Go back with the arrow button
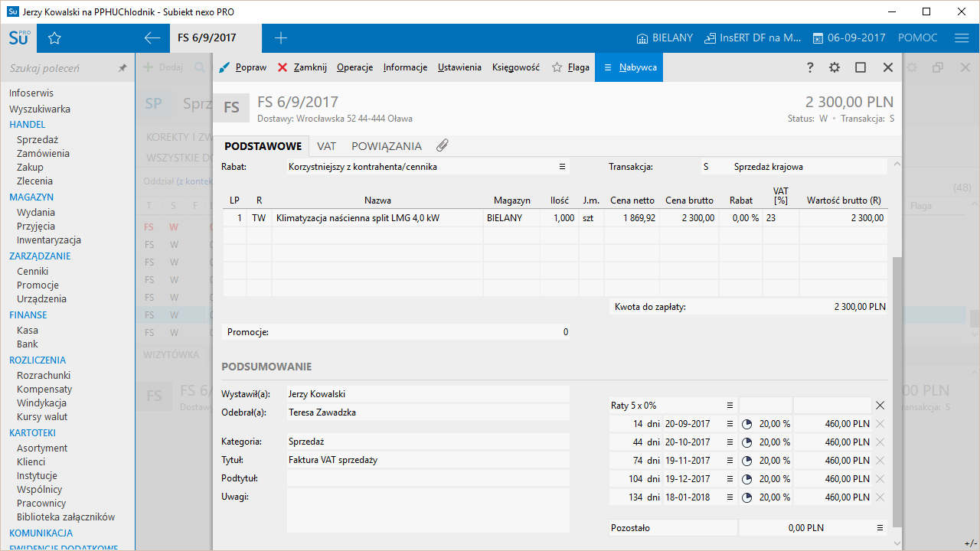Image resolution: width=980 pixels, height=551 pixels. click(x=152, y=38)
